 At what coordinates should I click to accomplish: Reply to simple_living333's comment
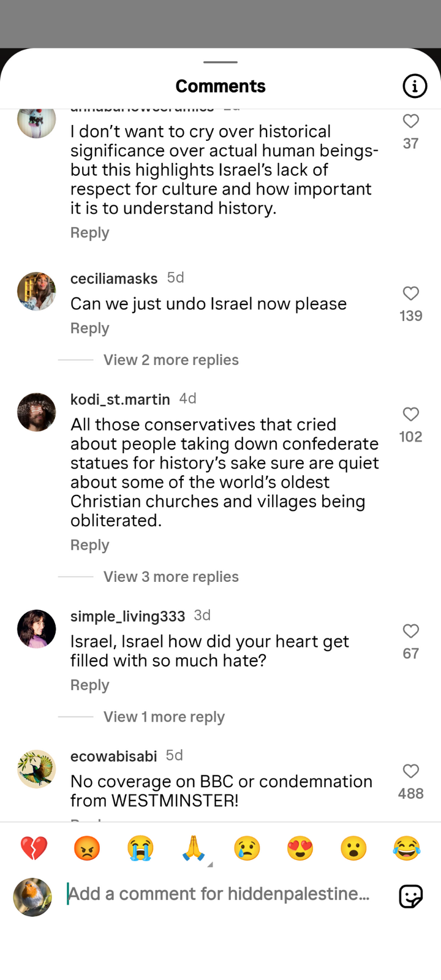pyautogui.click(x=89, y=685)
